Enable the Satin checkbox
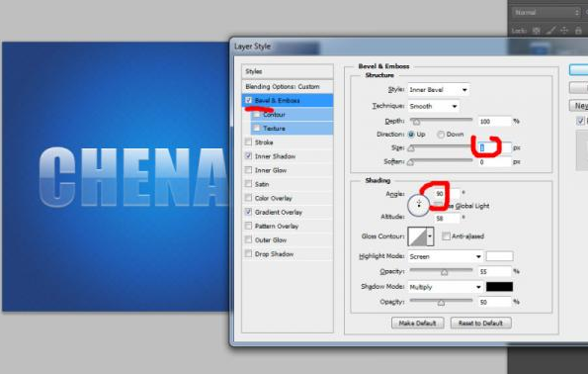Screen dimensions: 588x374 pos(248,184)
